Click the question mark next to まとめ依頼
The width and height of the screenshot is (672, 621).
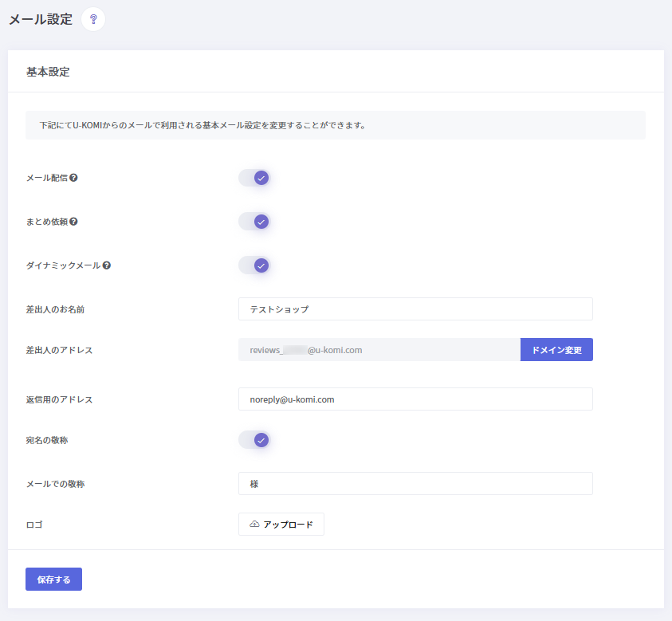73,222
